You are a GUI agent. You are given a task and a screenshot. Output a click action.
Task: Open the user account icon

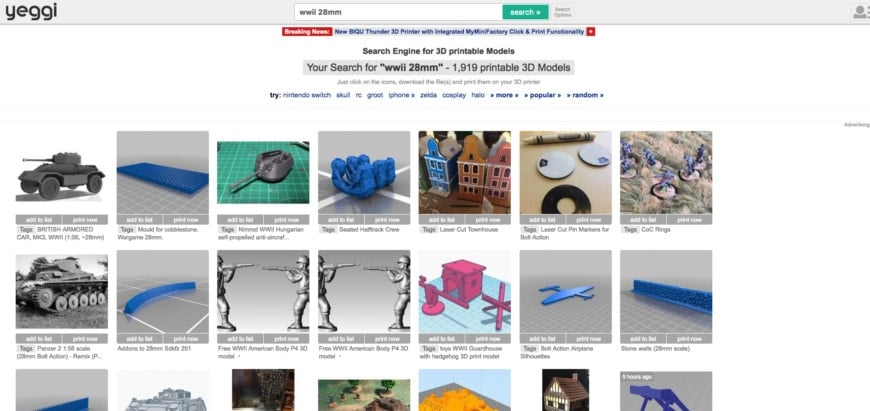point(862,12)
